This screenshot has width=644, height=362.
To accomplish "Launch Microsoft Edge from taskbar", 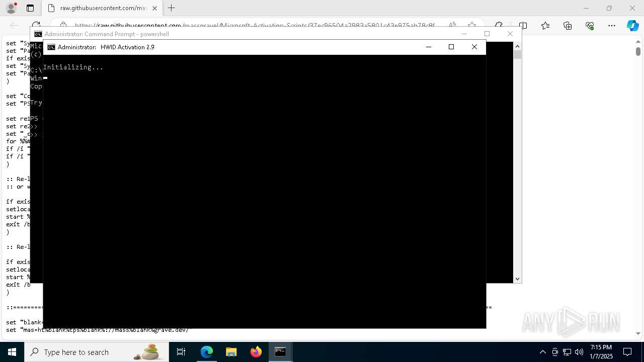I will click(x=207, y=352).
